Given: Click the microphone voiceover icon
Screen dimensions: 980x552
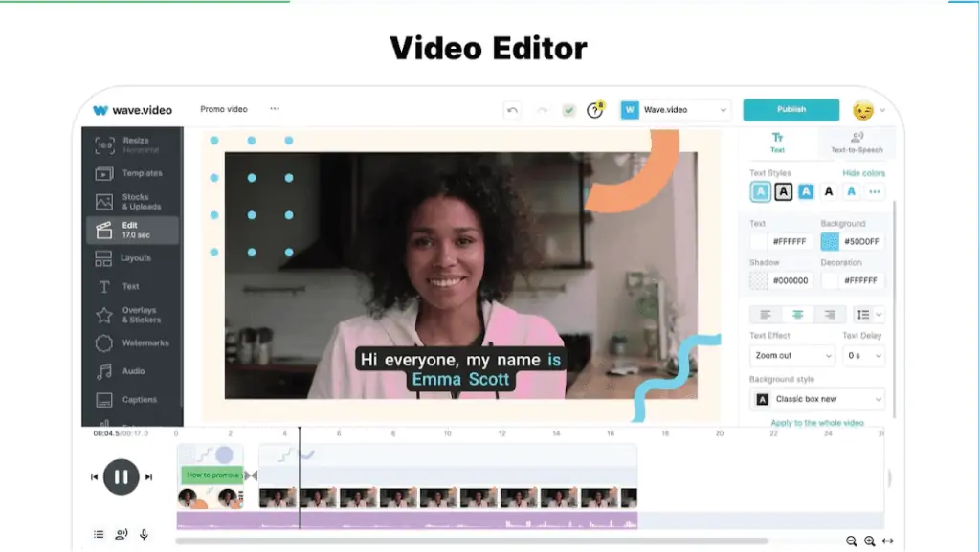Looking at the screenshot, I should [144, 534].
